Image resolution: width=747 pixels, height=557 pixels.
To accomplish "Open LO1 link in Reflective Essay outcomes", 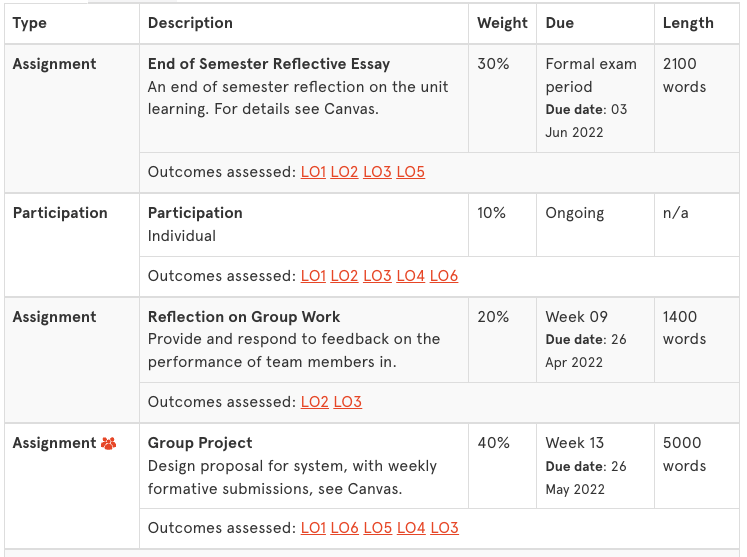I will (313, 172).
